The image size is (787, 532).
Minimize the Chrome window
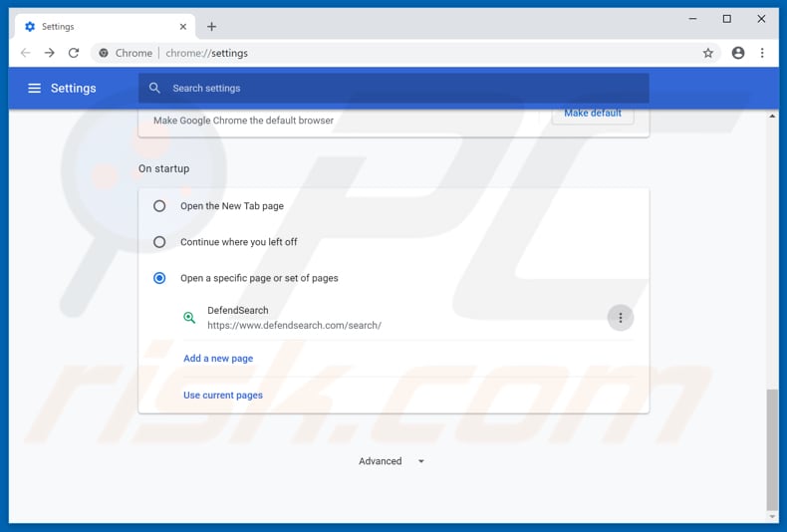[692, 19]
